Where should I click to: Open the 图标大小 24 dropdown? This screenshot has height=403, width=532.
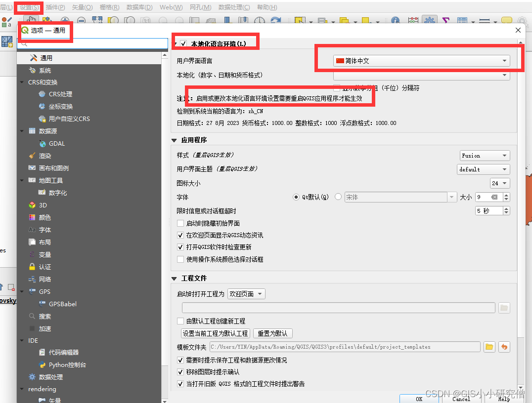pyautogui.click(x=500, y=183)
